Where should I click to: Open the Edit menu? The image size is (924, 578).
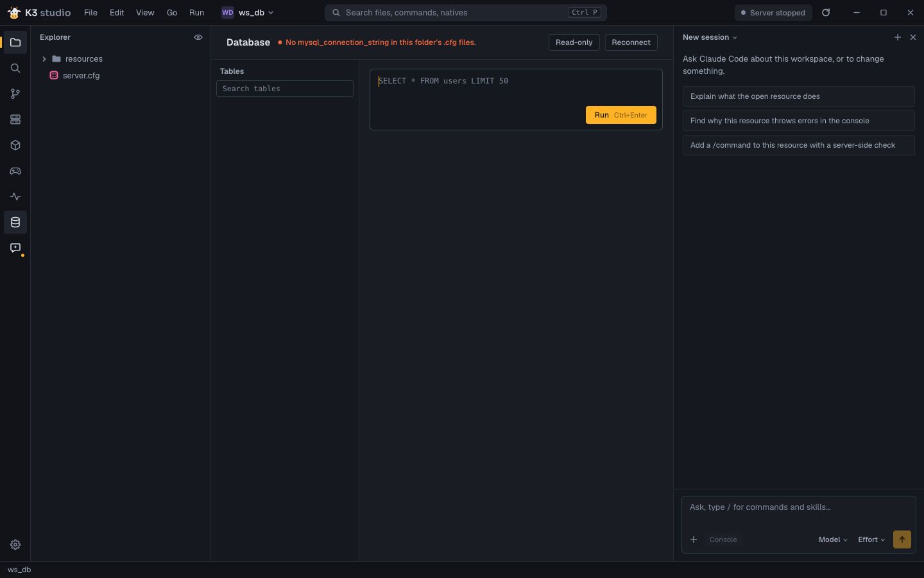(117, 12)
